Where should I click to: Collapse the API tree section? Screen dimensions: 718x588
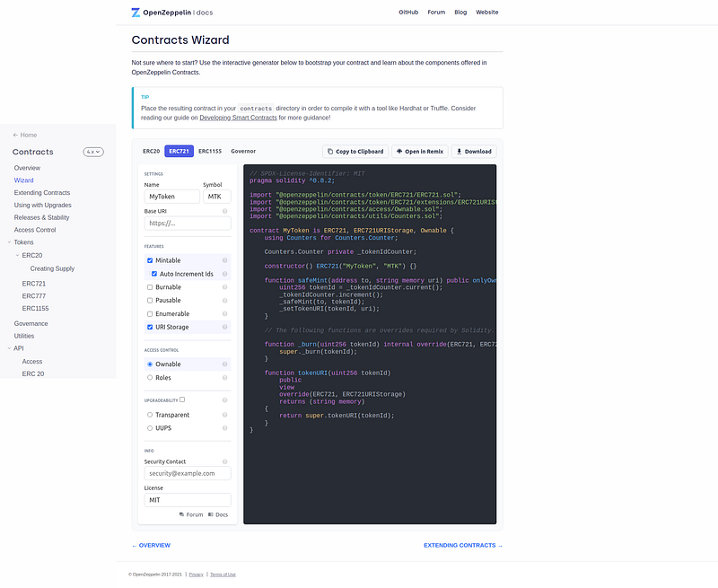(x=9, y=348)
